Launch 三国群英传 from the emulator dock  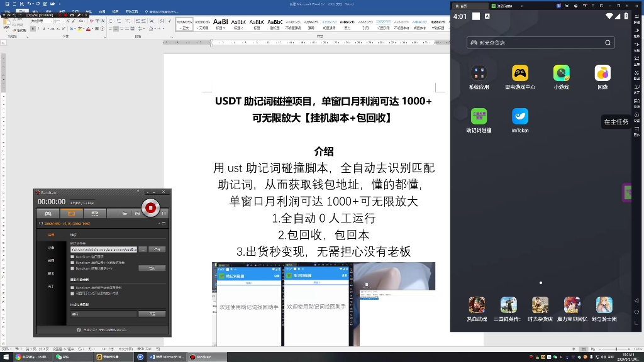point(508,305)
